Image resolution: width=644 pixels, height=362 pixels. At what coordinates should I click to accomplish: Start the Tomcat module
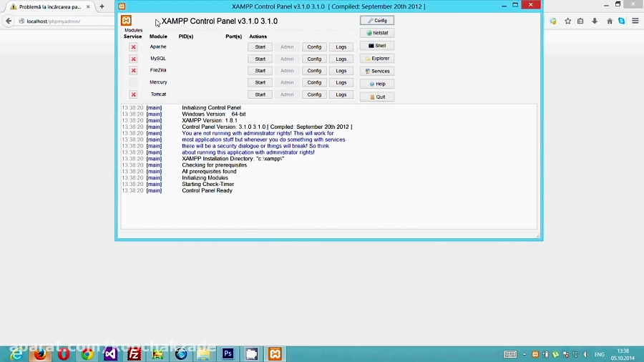pos(260,94)
